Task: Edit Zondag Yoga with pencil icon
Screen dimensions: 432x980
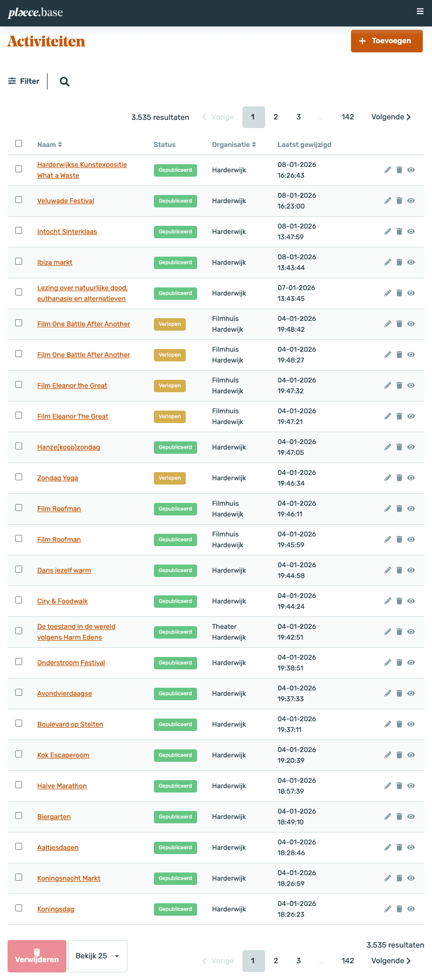Action: (388, 478)
